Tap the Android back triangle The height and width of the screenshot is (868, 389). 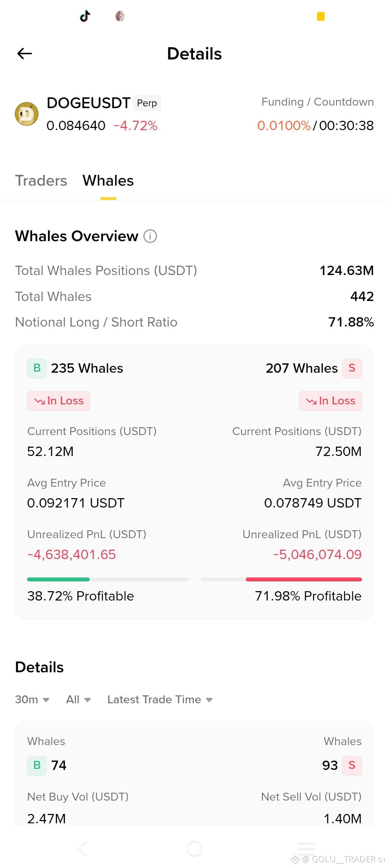[82, 849]
